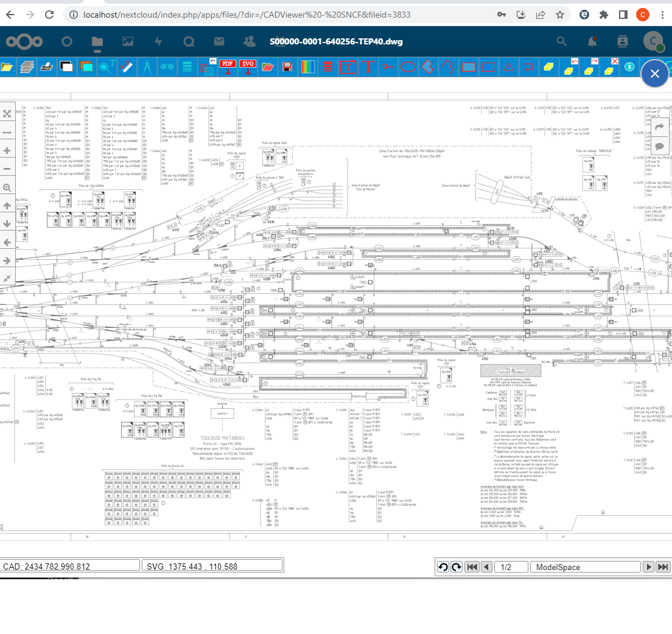Select the freehand squiggle redline tool
Screen dimensions: 672x634
click(388, 68)
